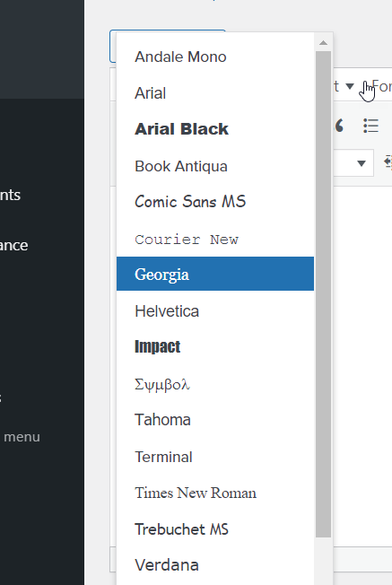Select the Impact font
Viewport: 392px width, 585px height.
click(215, 347)
